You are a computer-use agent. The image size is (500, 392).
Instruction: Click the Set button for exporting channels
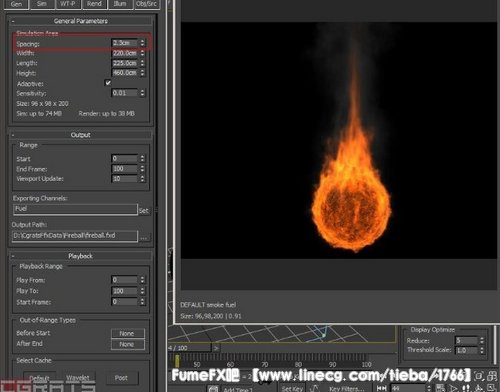[144, 211]
